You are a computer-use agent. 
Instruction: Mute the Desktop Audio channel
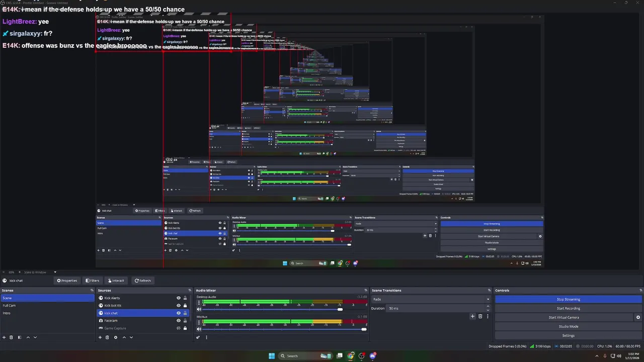[199, 309]
